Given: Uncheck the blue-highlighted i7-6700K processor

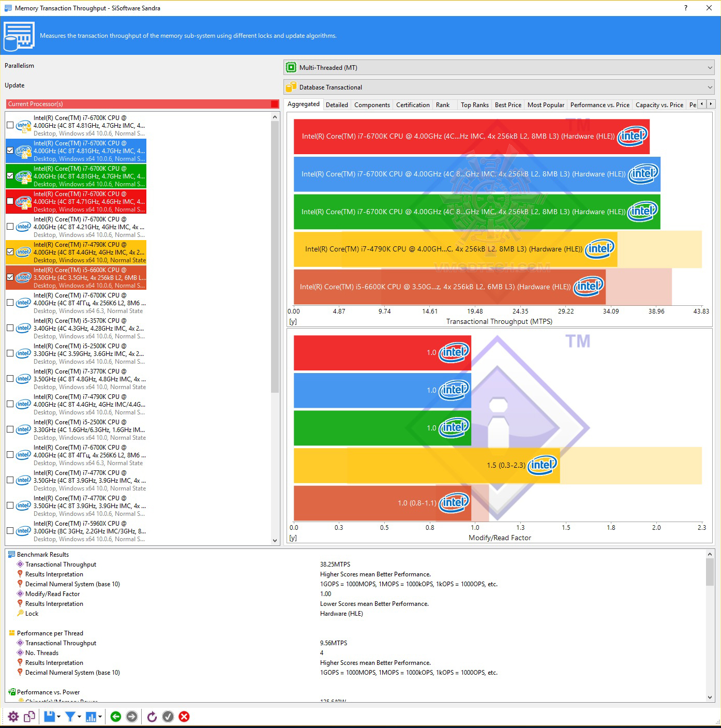Looking at the screenshot, I should [x=10, y=151].
